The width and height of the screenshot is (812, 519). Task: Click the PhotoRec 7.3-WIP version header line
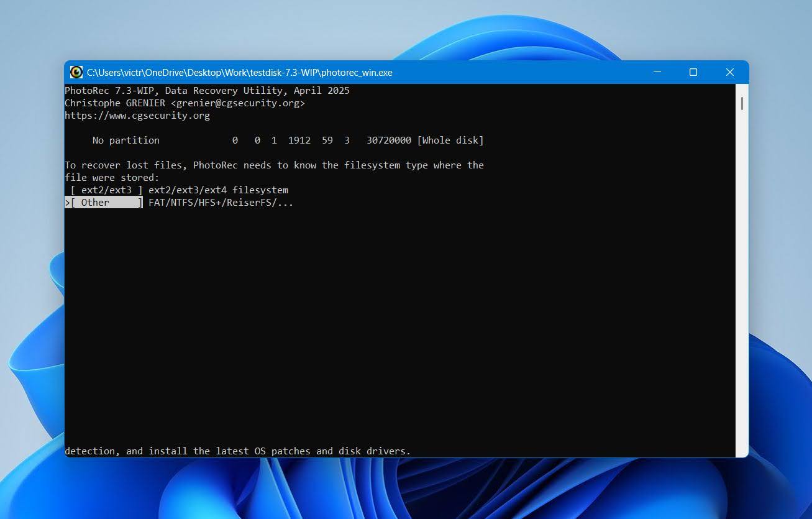207,90
